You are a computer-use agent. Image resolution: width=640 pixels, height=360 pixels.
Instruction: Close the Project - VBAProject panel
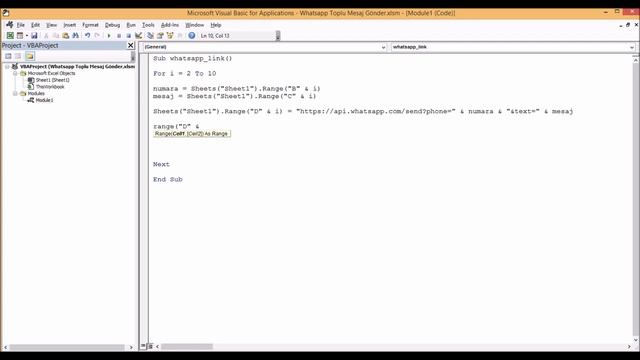131,45
